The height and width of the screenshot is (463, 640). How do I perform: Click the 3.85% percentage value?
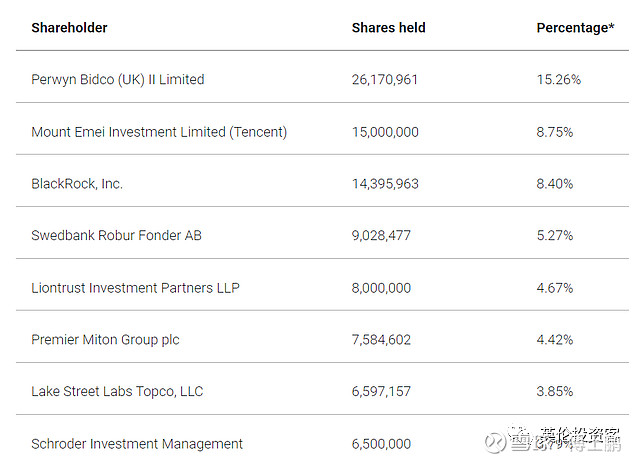(555, 392)
